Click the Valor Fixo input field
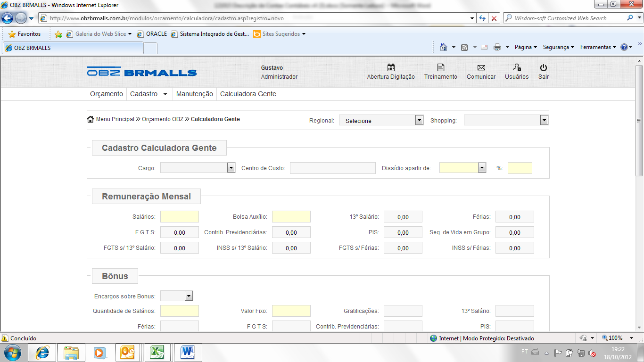 [291, 311]
